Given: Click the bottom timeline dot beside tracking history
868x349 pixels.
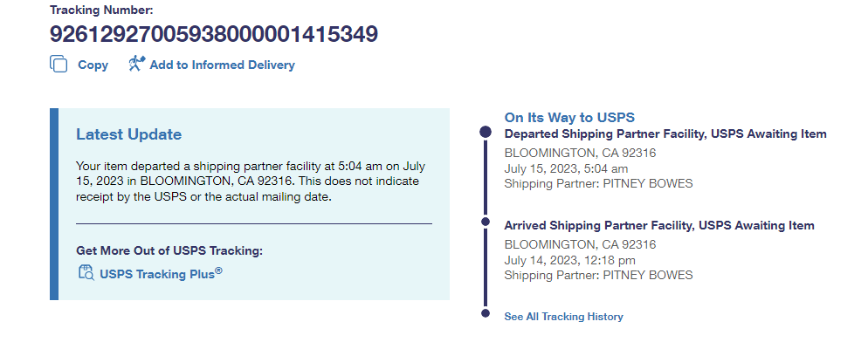Looking at the screenshot, I should [486, 313].
